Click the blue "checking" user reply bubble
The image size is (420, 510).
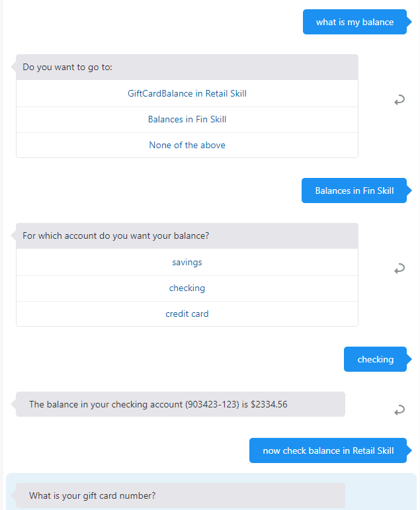click(x=375, y=360)
